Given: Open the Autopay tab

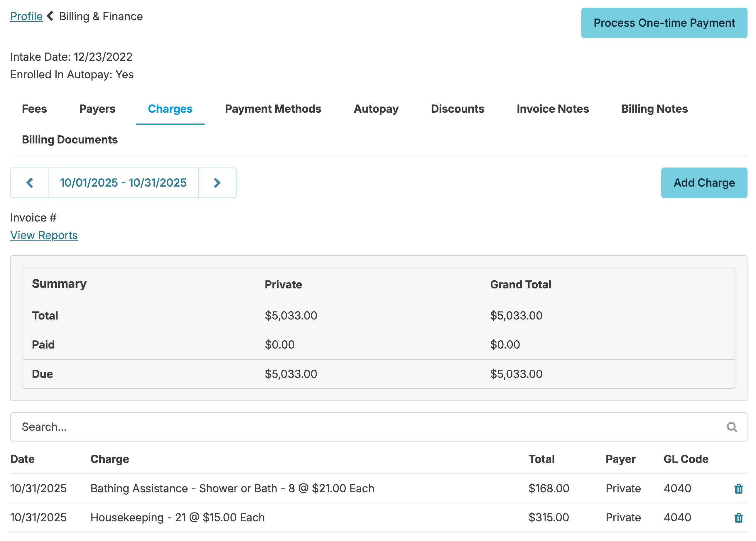Looking at the screenshot, I should click(376, 109).
